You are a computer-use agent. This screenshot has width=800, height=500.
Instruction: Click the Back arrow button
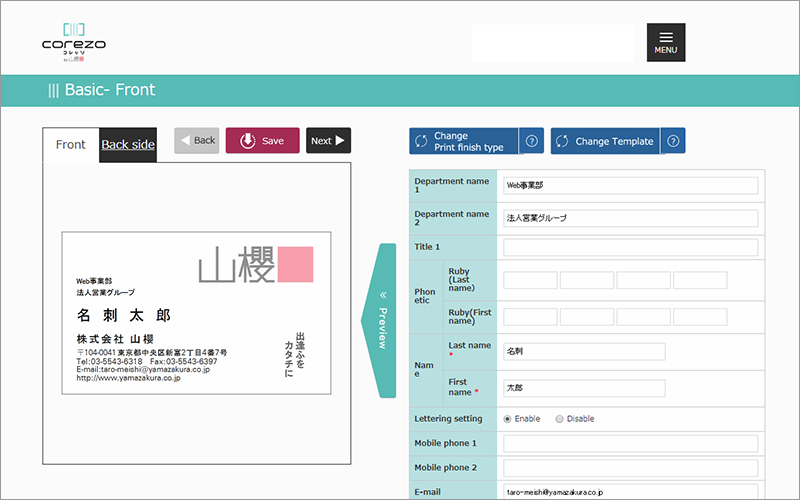point(197,141)
